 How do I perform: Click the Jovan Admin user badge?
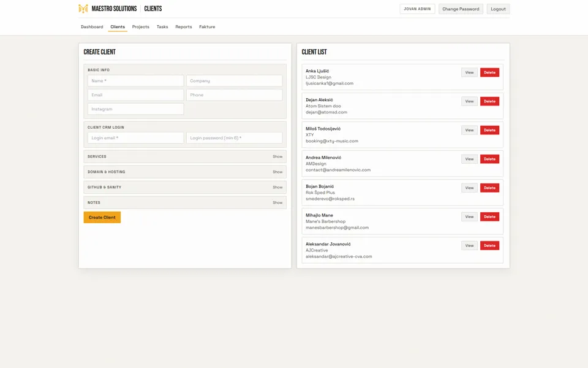pos(417,9)
